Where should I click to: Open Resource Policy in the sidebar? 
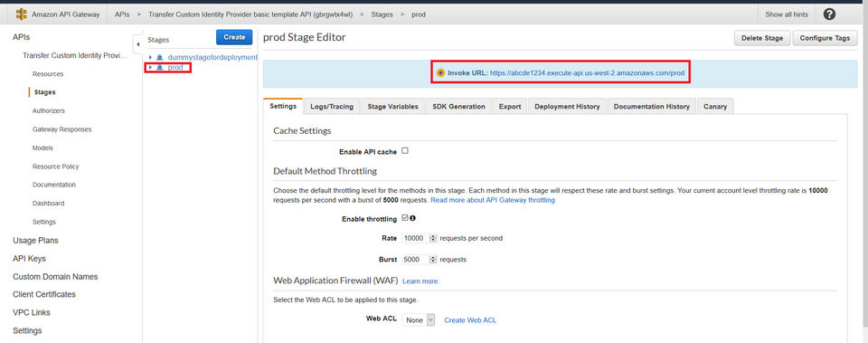[x=55, y=167]
